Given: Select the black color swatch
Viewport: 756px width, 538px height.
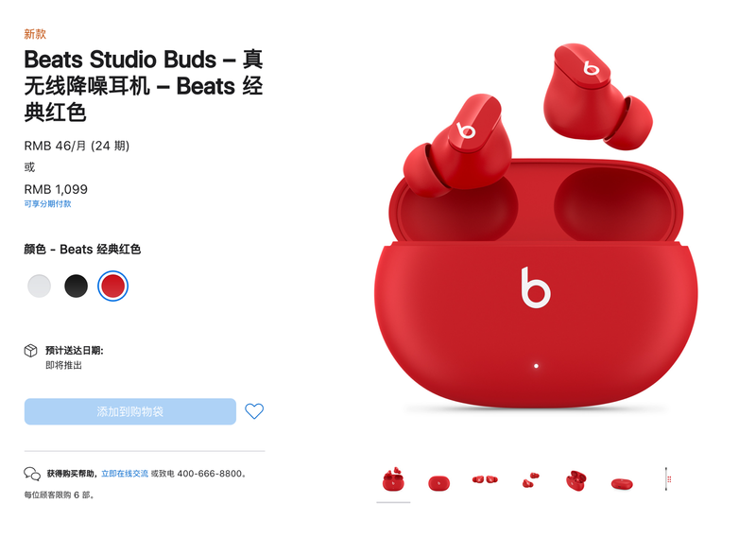Looking at the screenshot, I should [76, 286].
